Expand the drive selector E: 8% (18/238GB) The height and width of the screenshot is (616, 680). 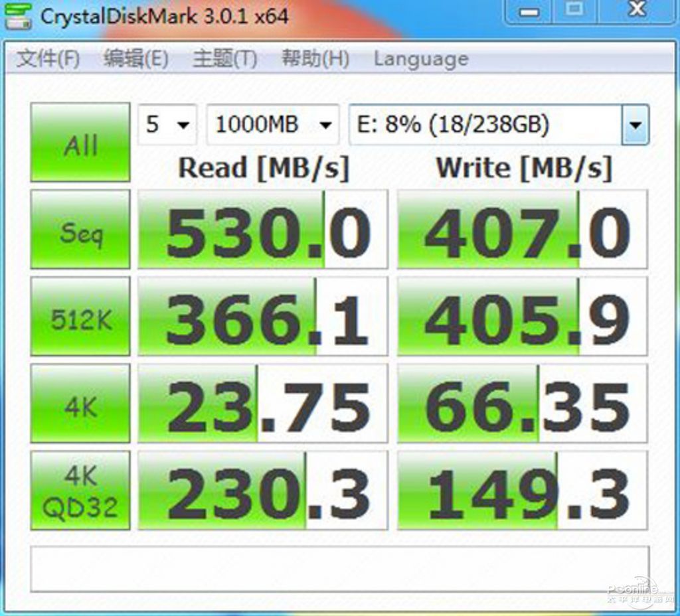(499, 125)
